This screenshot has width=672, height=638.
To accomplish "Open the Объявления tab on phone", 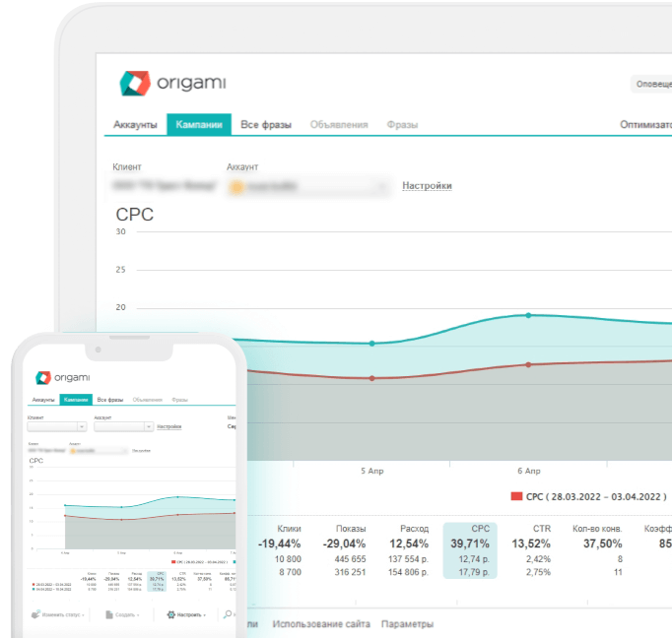I will [148, 400].
